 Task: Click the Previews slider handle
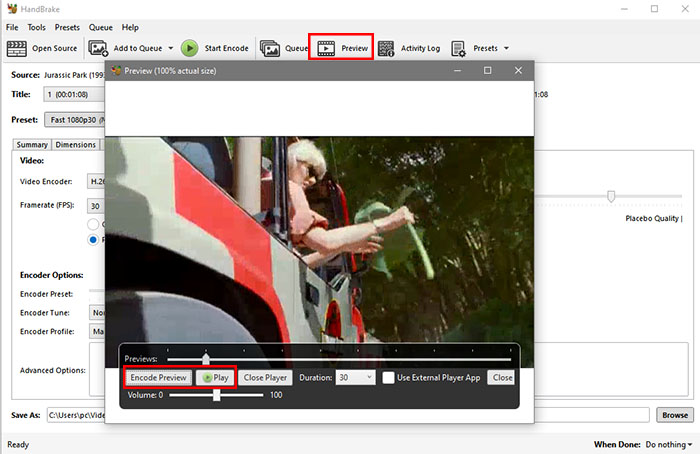[206, 359]
